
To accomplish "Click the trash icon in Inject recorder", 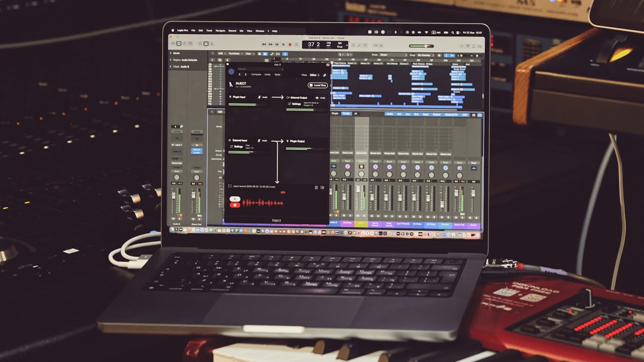I will click(x=316, y=188).
